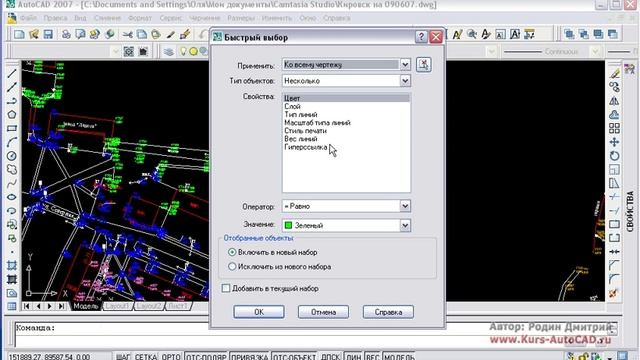
Task: Click the Bring to Front draw order icon
Action: pos(570,34)
